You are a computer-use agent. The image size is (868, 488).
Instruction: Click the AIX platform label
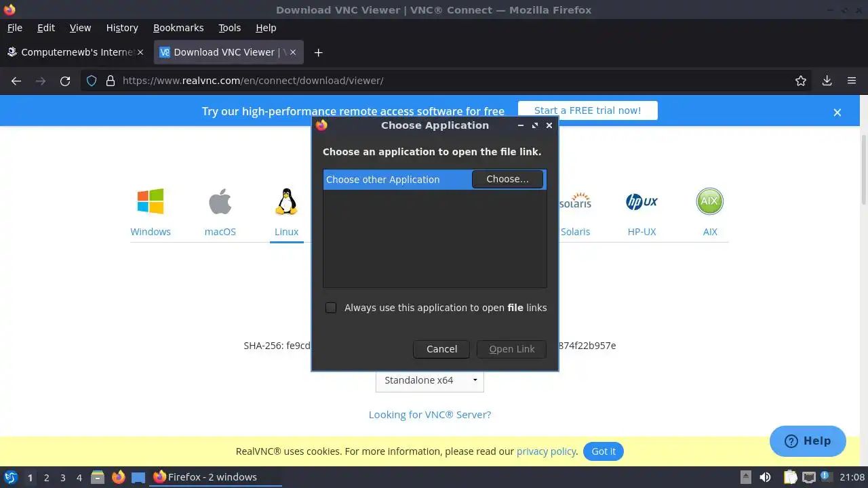pyautogui.click(x=710, y=232)
